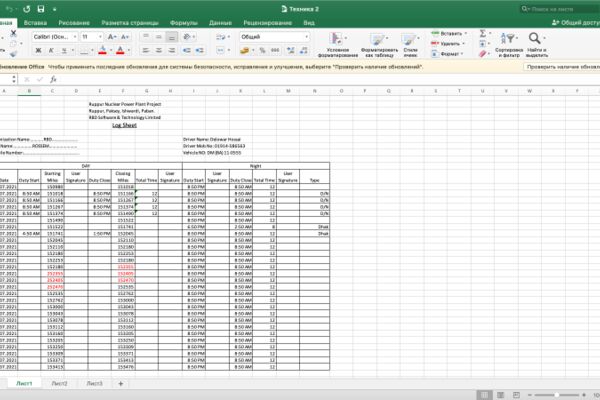Toggle Underline (Ч) formatting
Screen dimensions: 600x400
pyautogui.click(x=64, y=50)
